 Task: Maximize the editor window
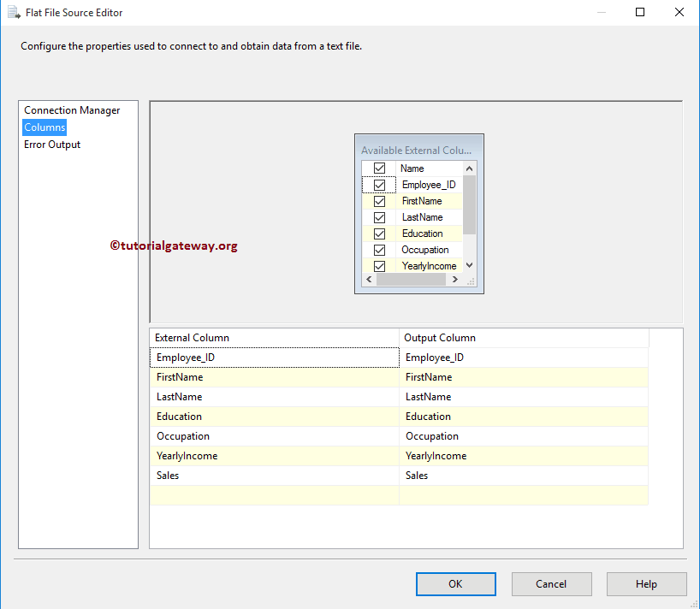[x=640, y=12]
